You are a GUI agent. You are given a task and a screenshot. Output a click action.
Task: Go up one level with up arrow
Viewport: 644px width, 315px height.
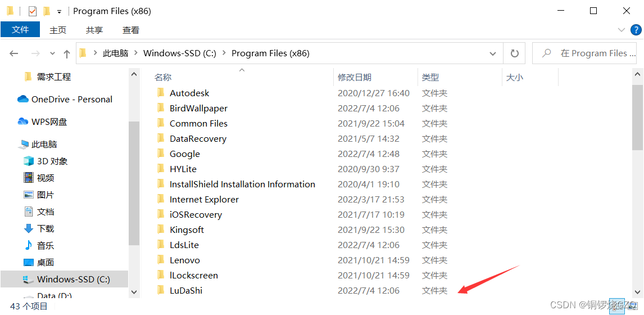point(67,53)
